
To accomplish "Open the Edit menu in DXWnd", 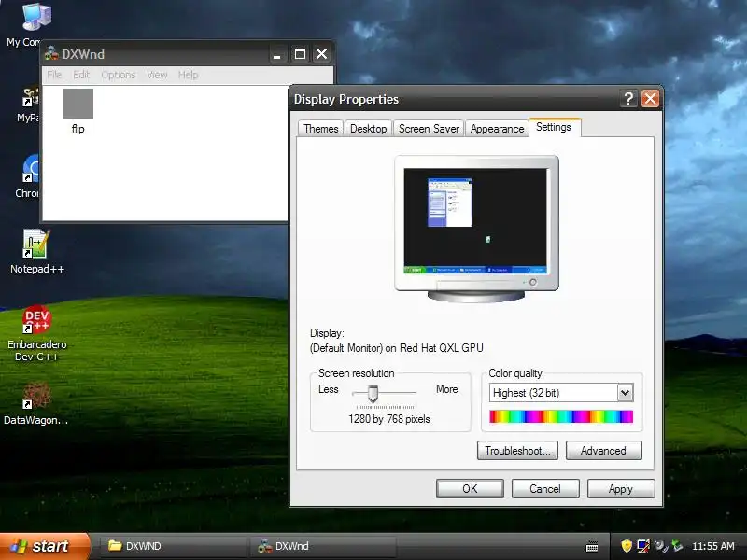I will click(x=81, y=75).
